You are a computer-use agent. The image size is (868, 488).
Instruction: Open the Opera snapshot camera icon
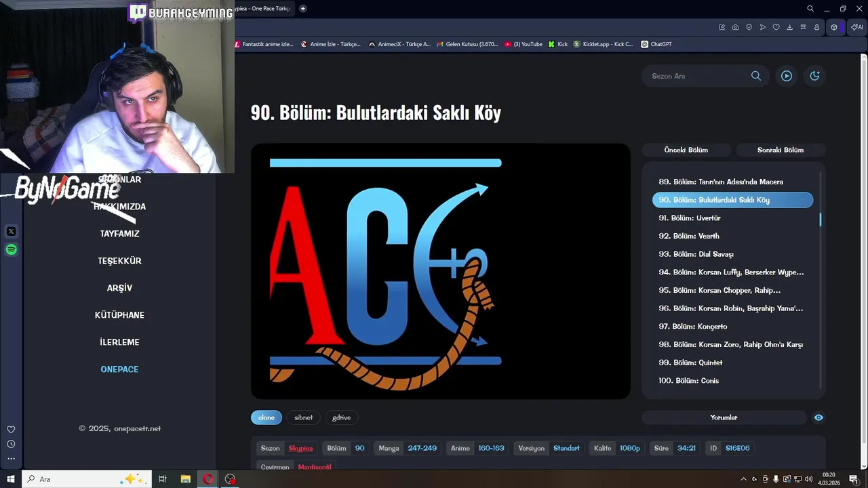coord(736,27)
